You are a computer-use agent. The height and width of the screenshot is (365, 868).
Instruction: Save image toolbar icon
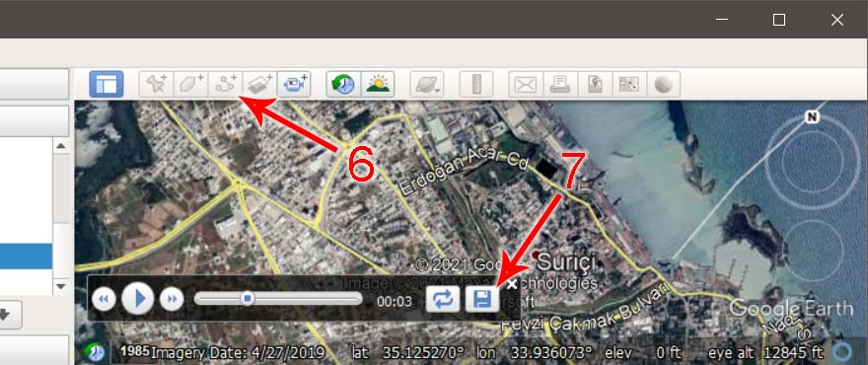pyautogui.click(x=595, y=84)
